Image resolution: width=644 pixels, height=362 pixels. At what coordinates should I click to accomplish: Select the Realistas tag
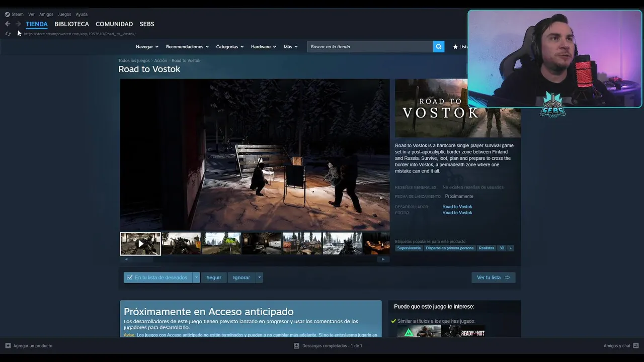click(486, 248)
